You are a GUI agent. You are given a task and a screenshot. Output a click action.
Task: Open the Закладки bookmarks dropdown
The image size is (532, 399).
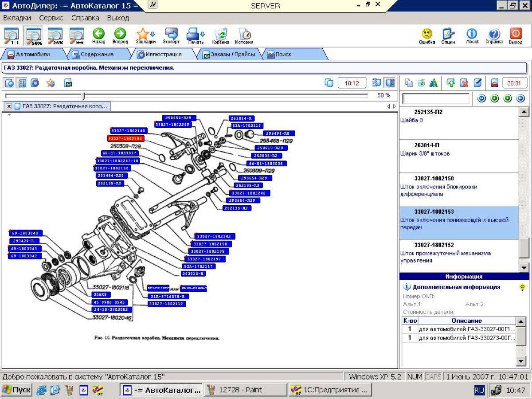tap(146, 36)
